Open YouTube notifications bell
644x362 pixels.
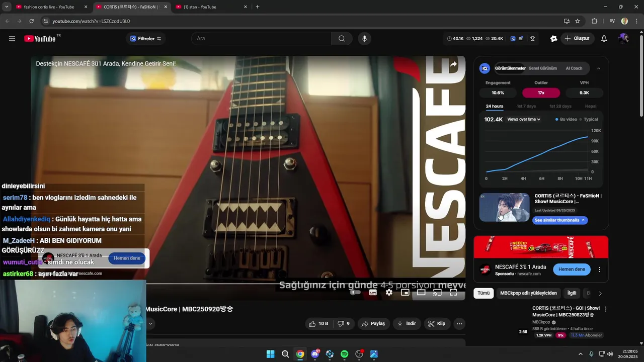click(x=604, y=39)
